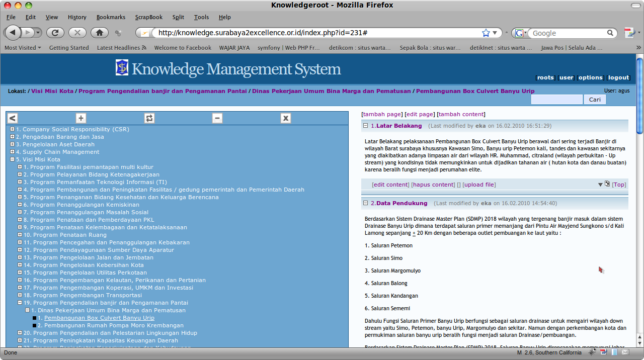Expand 4. Supply Chain Management node
The height and width of the screenshot is (360, 644).
(x=12, y=152)
